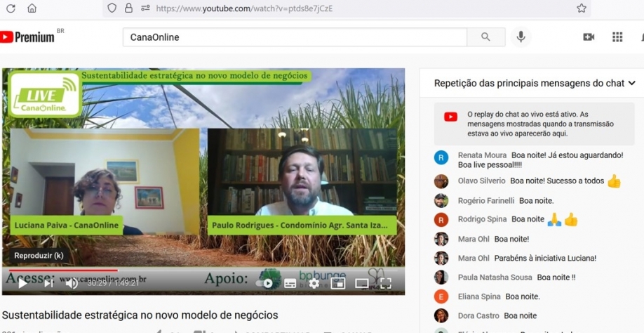Open browser site permissions icon in address bar
Viewport: 644px width, 333px height.
145,8
